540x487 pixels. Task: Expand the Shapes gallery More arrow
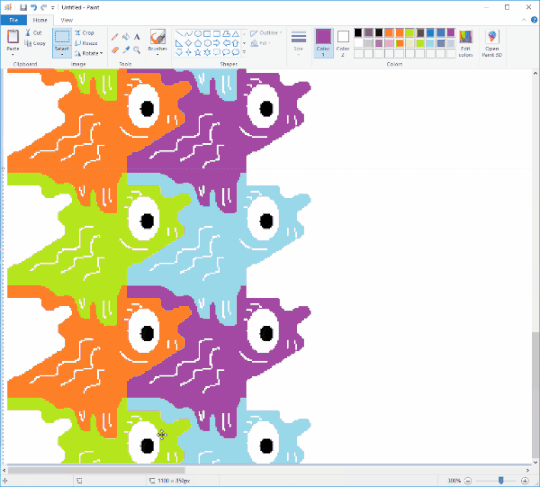244,52
